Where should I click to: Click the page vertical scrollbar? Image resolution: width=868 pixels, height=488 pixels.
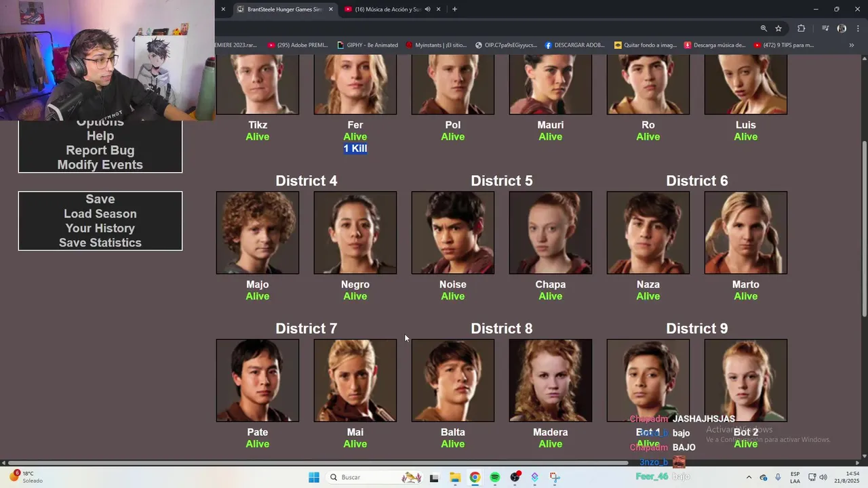click(863, 228)
